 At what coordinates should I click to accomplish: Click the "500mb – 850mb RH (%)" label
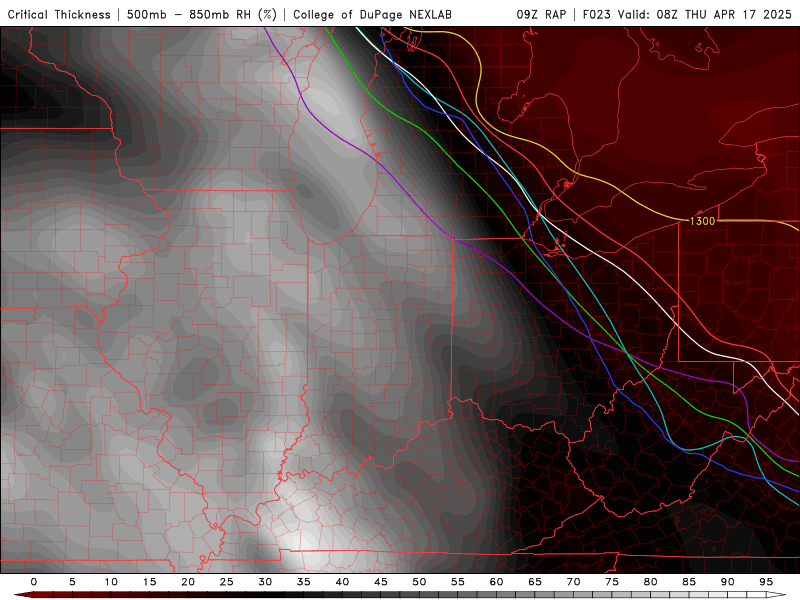202,14
